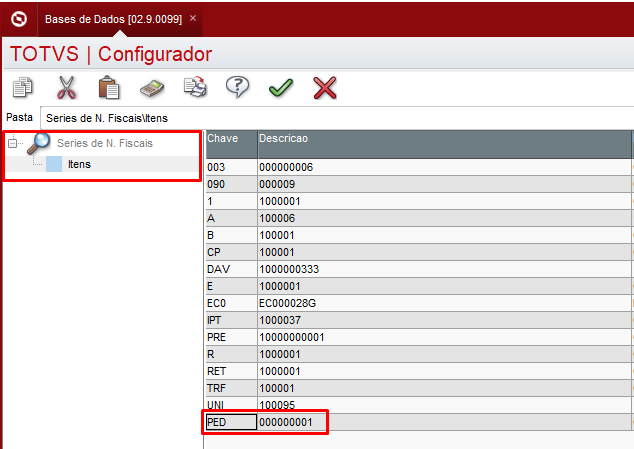Select the row with key DAV
Image resolution: width=634 pixels, height=449 pixels.
418,269
